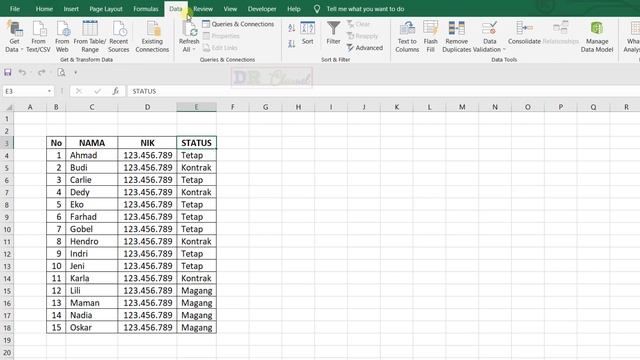Apply Flash Fill
Screen dimensions: 640x360
tap(431, 37)
